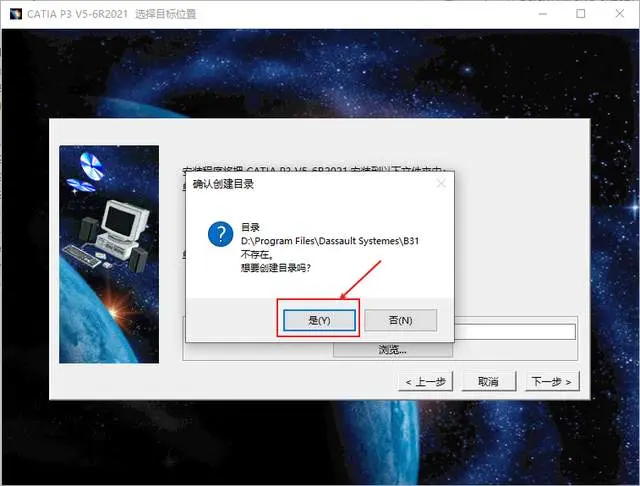This screenshot has width=640, height=486.
Task: Decline directory creation with 否(N)
Action: click(x=400, y=320)
